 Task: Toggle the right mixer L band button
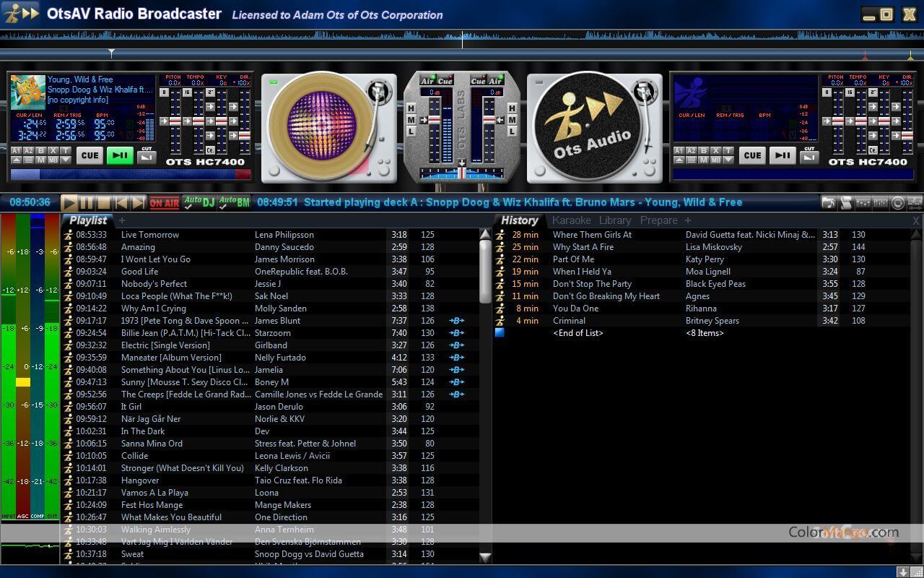pyautogui.click(x=512, y=131)
